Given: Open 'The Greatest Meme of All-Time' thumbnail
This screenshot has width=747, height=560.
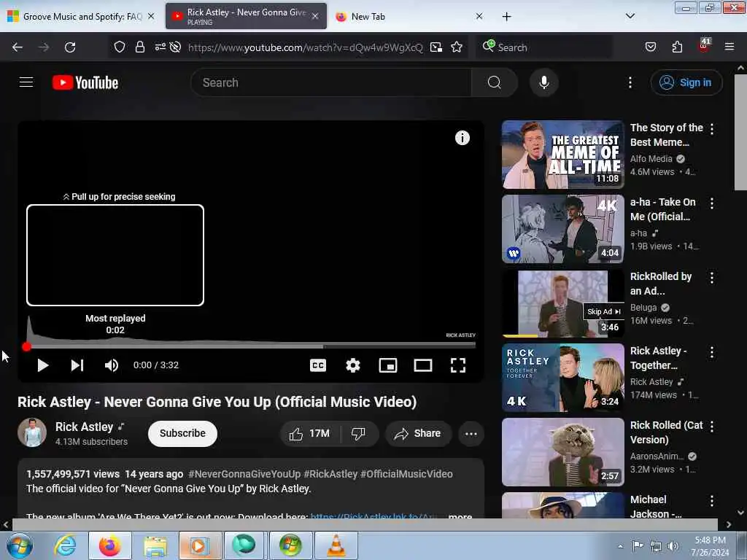Looking at the screenshot, I should pos(562,155).
